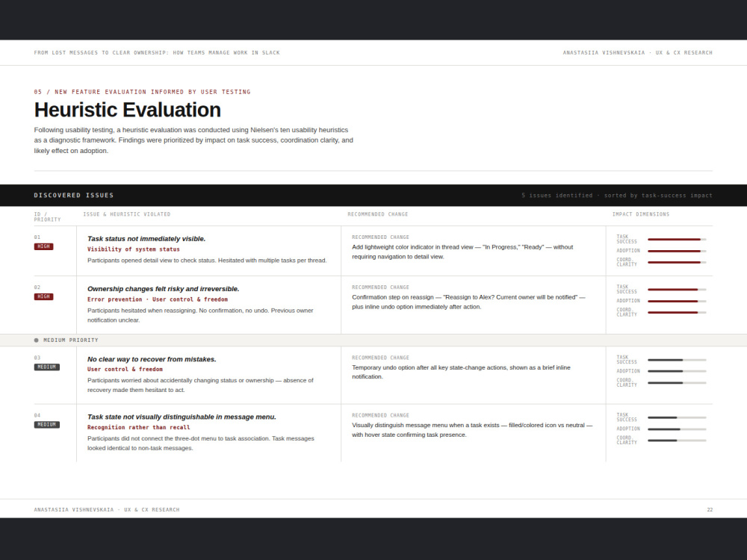Click 'User control & freedom' label in issue 03

pyautogui.click(x=125, y=369)
